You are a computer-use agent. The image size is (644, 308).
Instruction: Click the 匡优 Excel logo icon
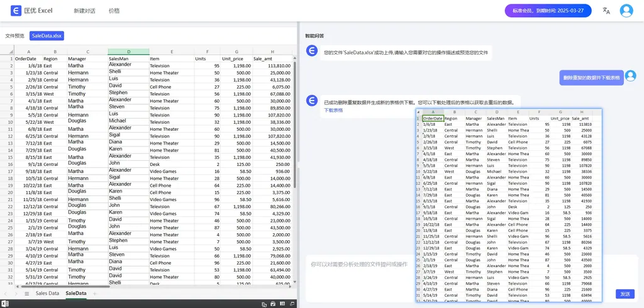(16, 11)
